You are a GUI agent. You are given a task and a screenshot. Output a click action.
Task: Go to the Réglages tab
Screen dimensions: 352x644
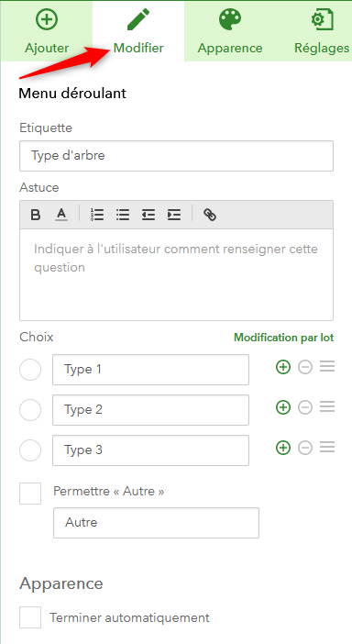[322, 31]
